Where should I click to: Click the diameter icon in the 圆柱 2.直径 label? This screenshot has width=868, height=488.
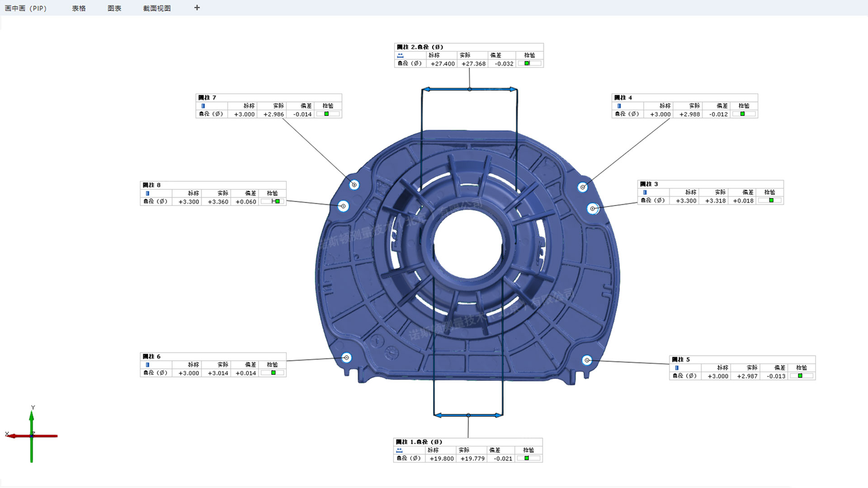(x=400, y=56)
